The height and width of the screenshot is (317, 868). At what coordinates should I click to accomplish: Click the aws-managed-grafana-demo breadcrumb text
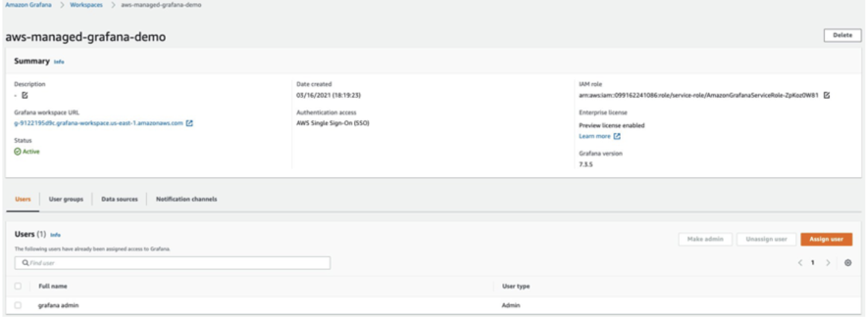[162, 5]
